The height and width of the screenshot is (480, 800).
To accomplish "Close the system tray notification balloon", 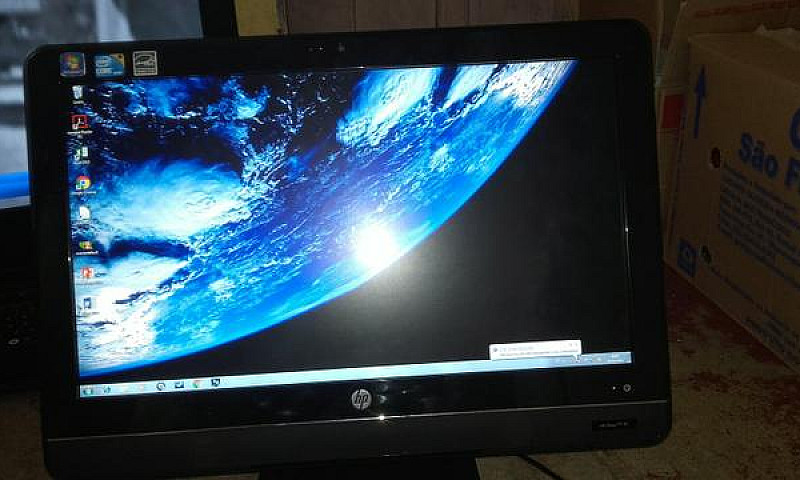I will 575,345.
